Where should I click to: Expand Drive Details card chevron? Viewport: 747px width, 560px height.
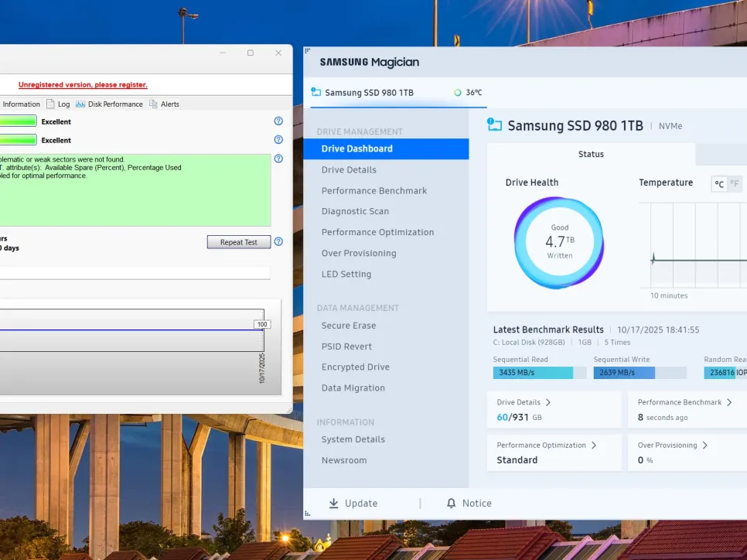[548, 402]
